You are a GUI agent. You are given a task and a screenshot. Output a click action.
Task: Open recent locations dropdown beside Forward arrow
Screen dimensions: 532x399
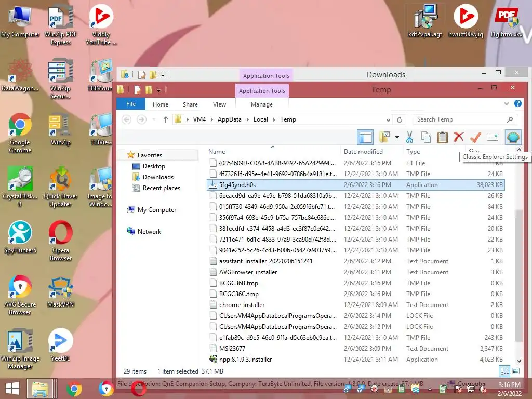click(154, 119)
